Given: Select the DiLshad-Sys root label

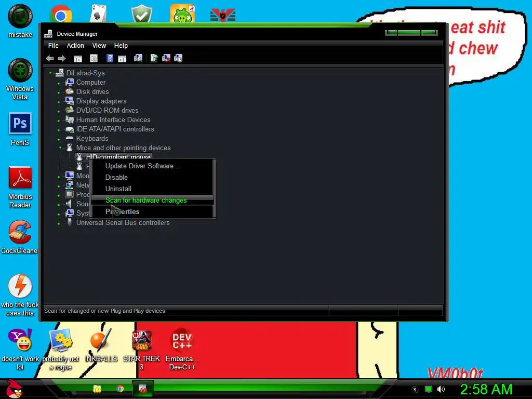Looking at the screenshot, I should click(x=86, y=73).
